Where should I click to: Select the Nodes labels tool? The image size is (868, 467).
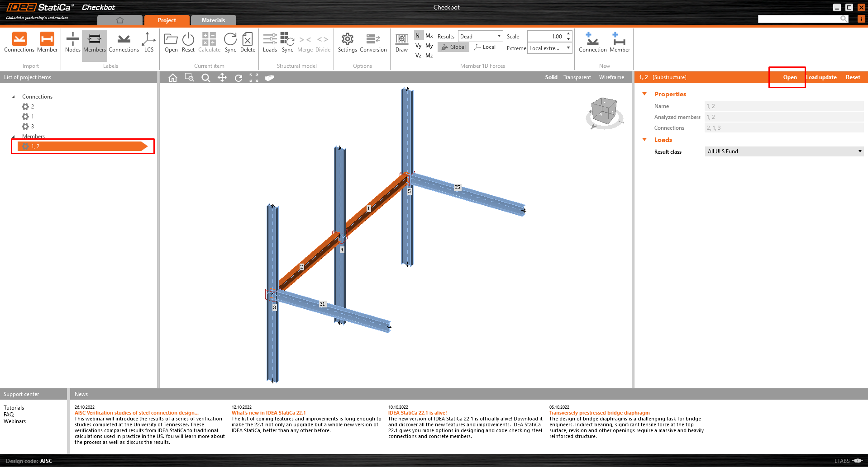point(72,43)
